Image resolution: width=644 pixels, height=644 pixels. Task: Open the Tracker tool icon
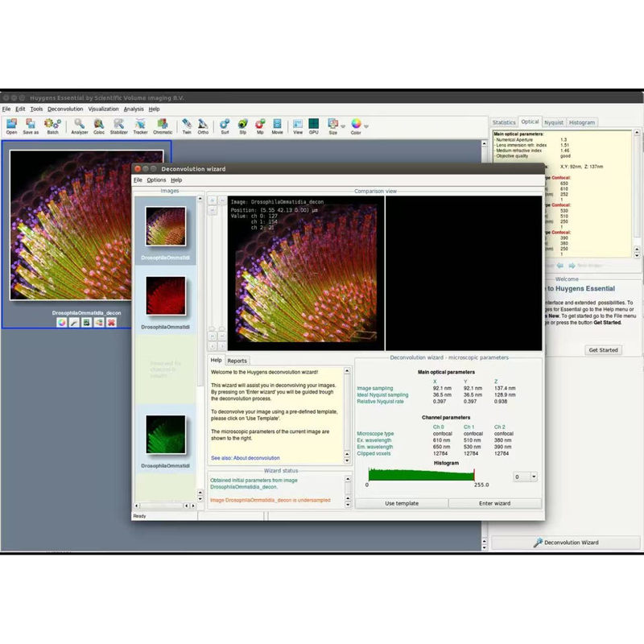(x=140, y=126)
